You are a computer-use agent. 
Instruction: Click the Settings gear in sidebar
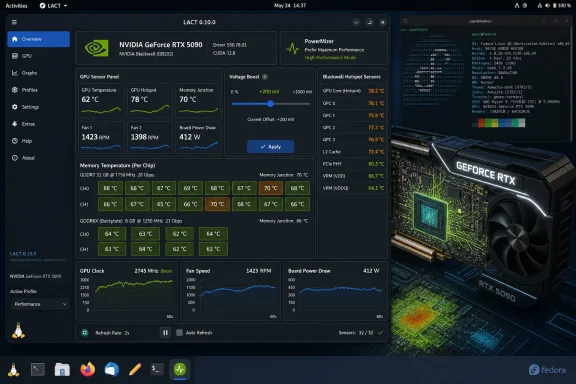pos(15,107)
